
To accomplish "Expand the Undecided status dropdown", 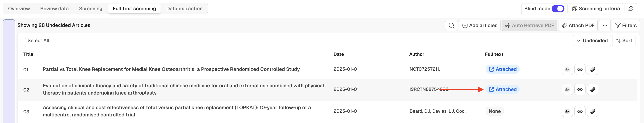I will [x=592, y=41].
